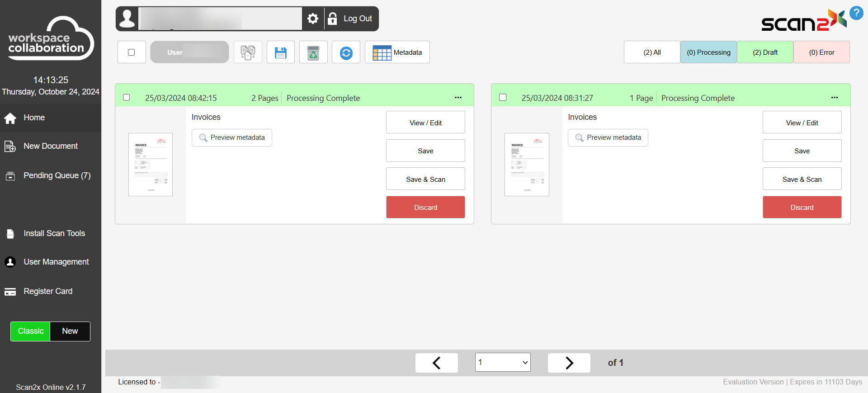
Task: Open settings with the gear icon
Action: tap(313, 19)
